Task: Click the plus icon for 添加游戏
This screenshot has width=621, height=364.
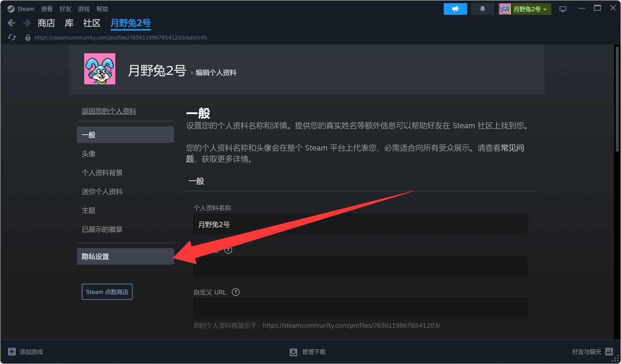Action: (x=12, y=352)
